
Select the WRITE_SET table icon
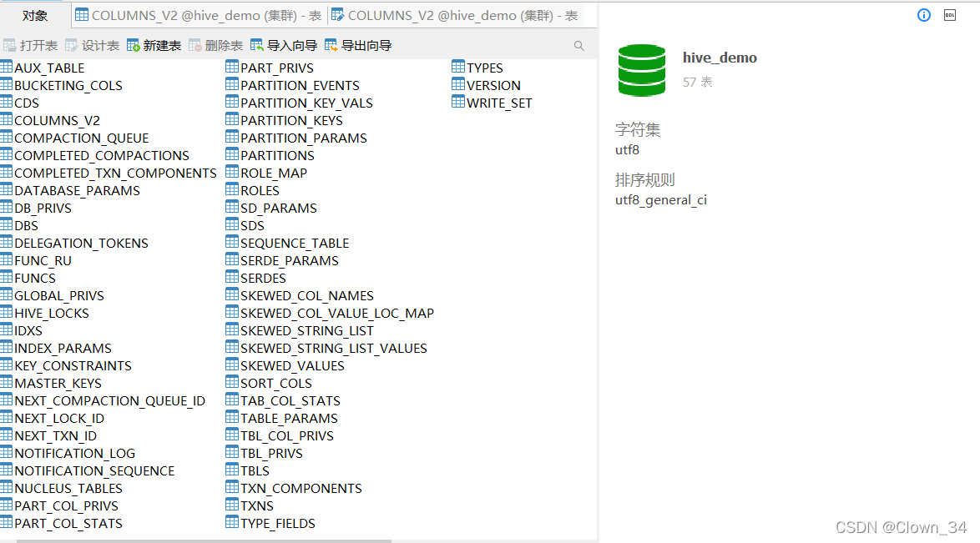tap(458, 101)
